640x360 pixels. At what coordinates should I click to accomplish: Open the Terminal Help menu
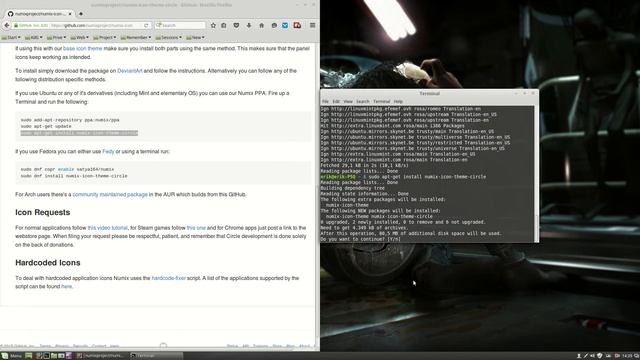398,101
